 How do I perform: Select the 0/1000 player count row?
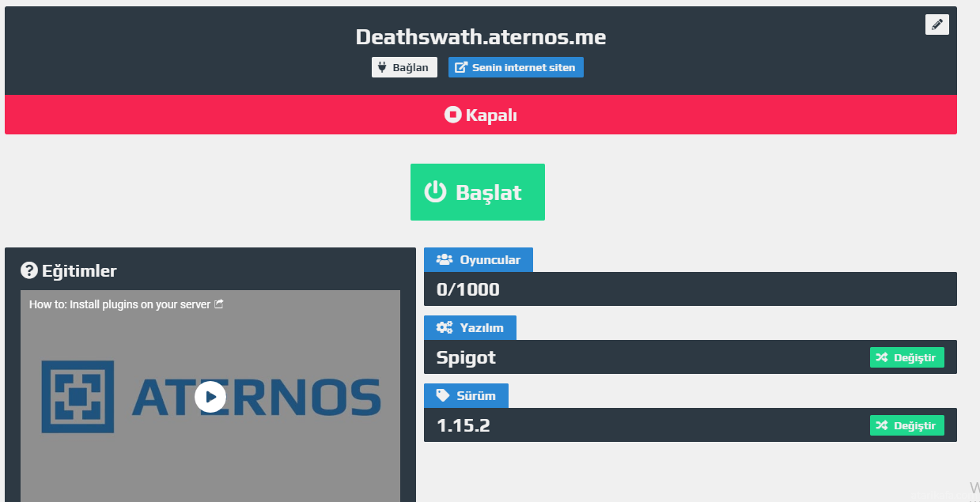(x=690, y=289)
